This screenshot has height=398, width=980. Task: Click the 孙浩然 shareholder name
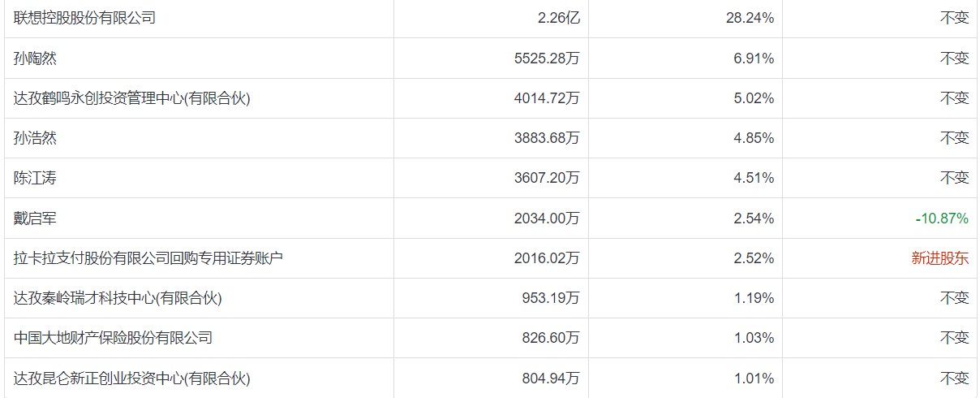pos(36,138)
